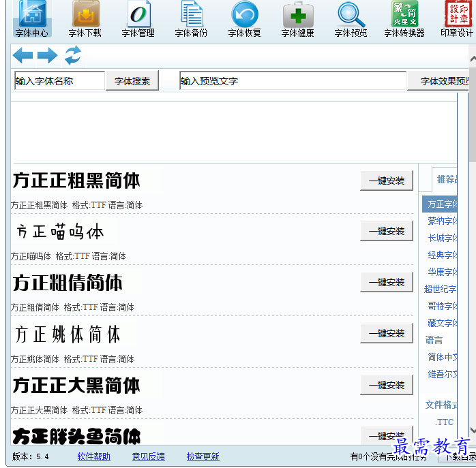Select the 超世纪字体 category
The image size is (476, 468).
tap(440, 289)
